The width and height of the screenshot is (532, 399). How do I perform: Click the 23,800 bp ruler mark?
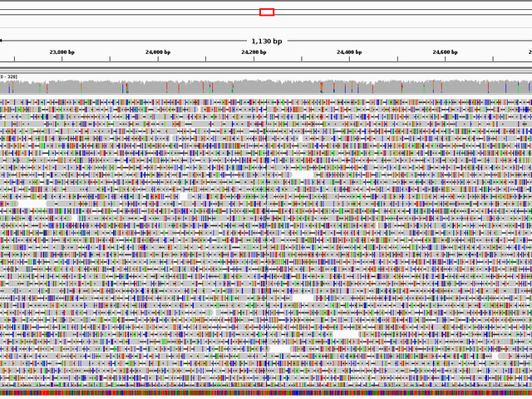[x=62, y=52]
